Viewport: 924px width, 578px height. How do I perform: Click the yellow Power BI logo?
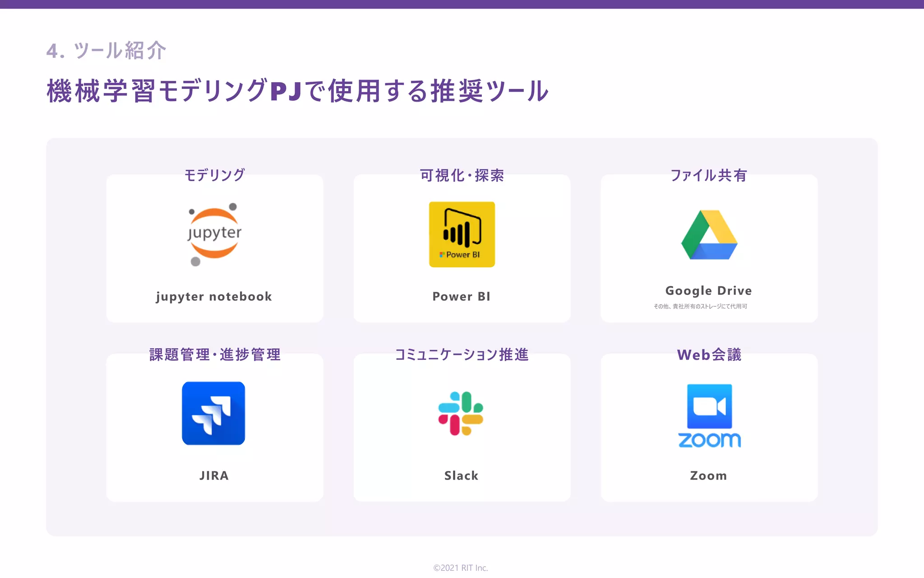(x=462, y=234)
